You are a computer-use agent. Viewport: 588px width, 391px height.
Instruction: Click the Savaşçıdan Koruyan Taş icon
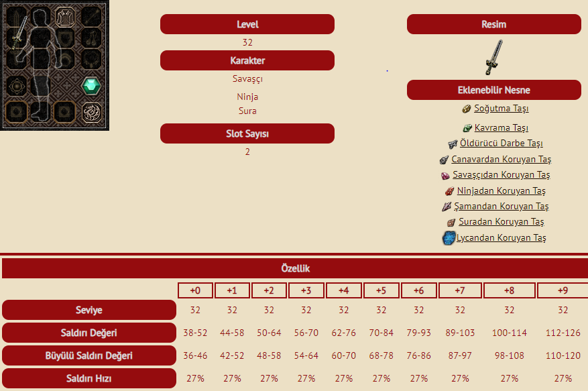pos(445,175)
